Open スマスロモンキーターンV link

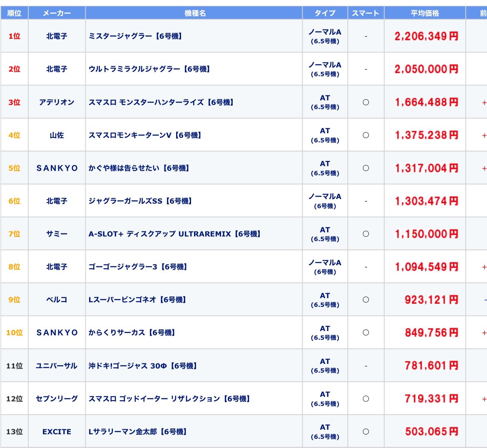point(145,135)
